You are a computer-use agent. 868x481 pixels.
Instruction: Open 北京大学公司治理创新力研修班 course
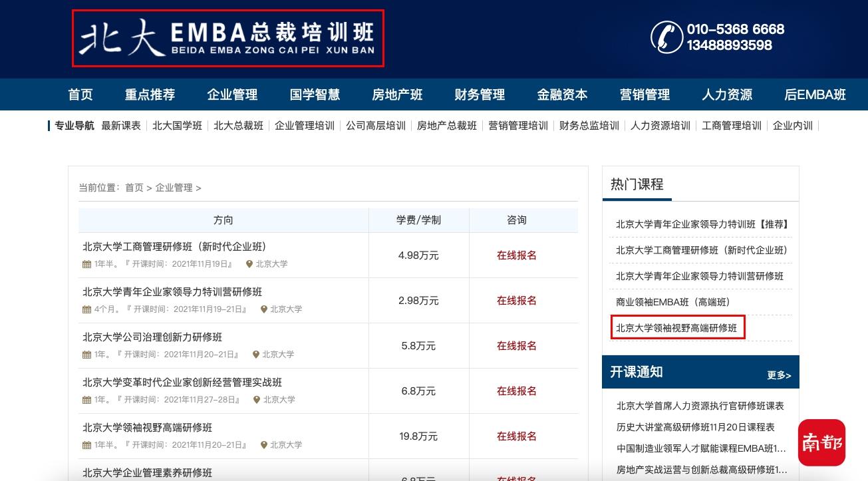click(x=152, y=337)
